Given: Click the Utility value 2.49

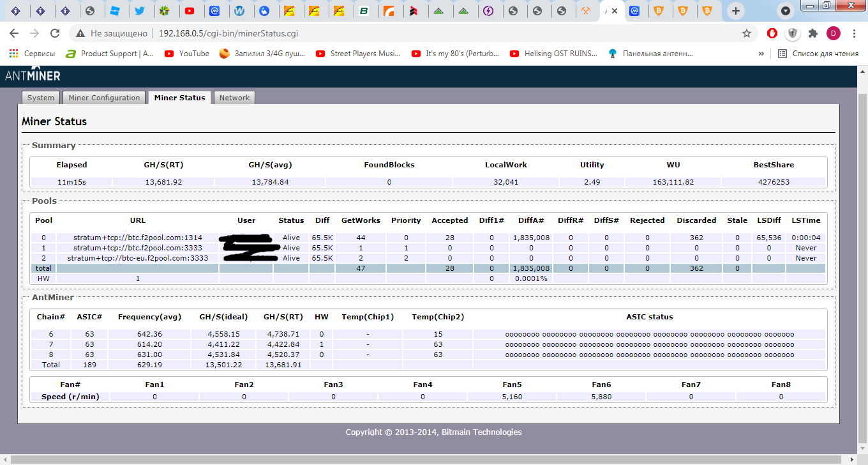Looking at the screenshot, I should click(592, 182).
